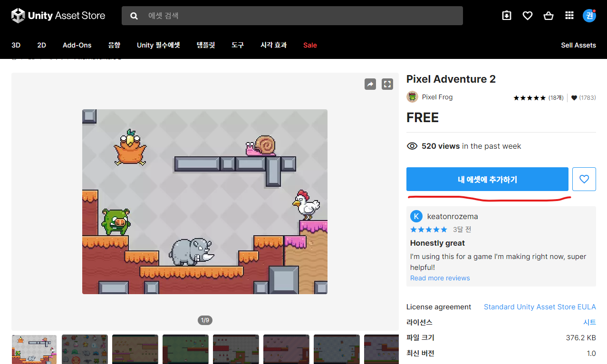This screenshot has width=607, height=364.
Task: Select the seventh blue-gray level thumbnail
Action: [337, 349]
